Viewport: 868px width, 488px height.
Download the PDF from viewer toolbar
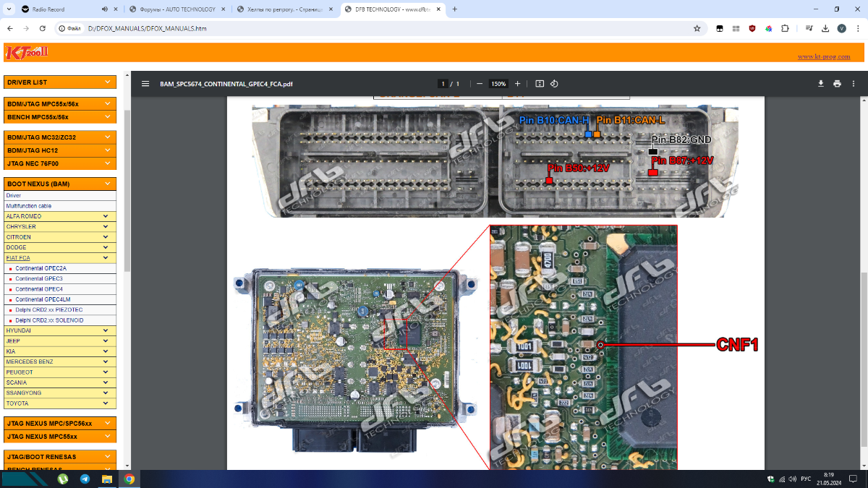tap(821, 84)
